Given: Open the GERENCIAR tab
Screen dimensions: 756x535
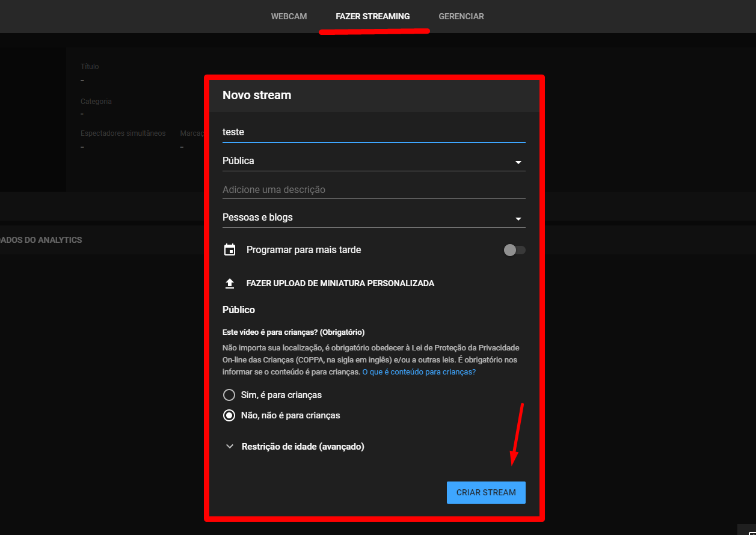Looking at the screenshot, I should (461, 16).
